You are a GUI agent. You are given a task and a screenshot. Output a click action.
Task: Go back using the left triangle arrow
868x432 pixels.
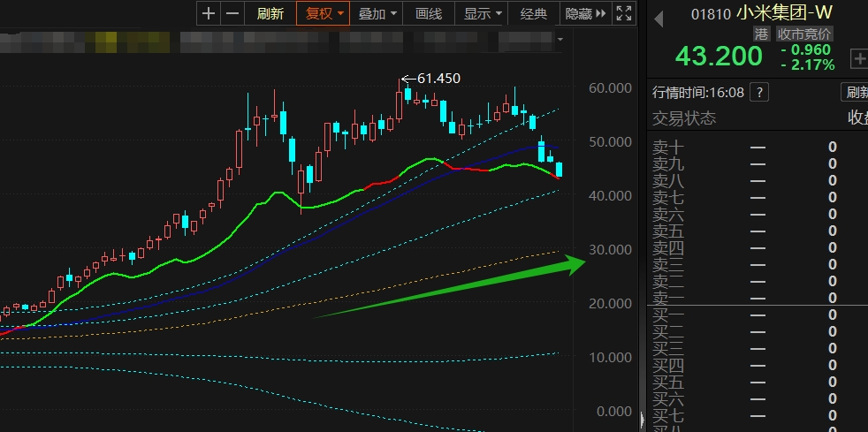coord(659,19)
